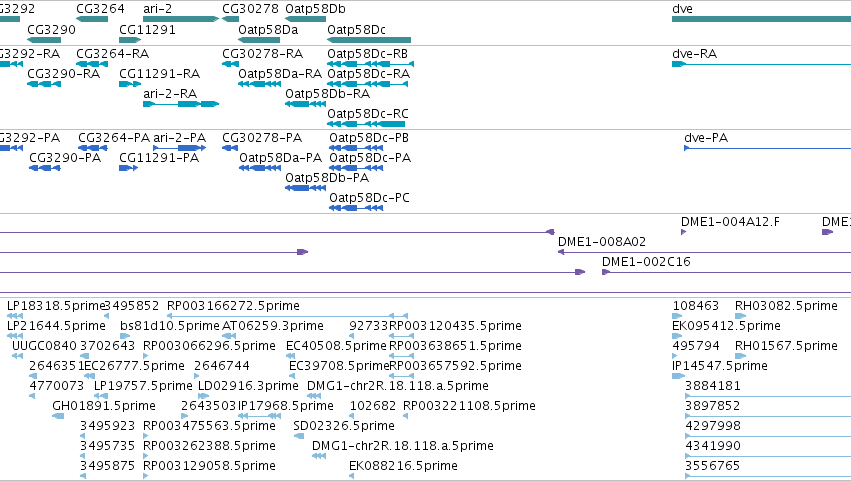Screen dimensions: 851x481
Task: Select EST "RH01567.5prime"
Action: [786, 346]
